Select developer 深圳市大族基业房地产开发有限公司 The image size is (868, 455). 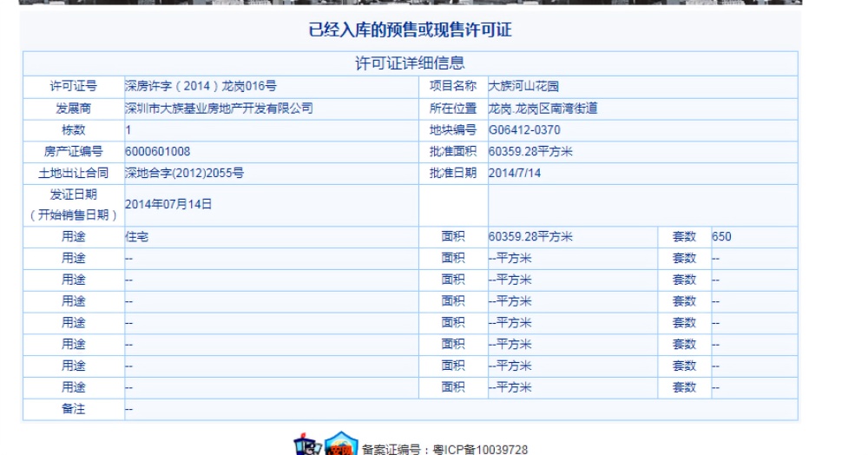click(x=220, y=109)
